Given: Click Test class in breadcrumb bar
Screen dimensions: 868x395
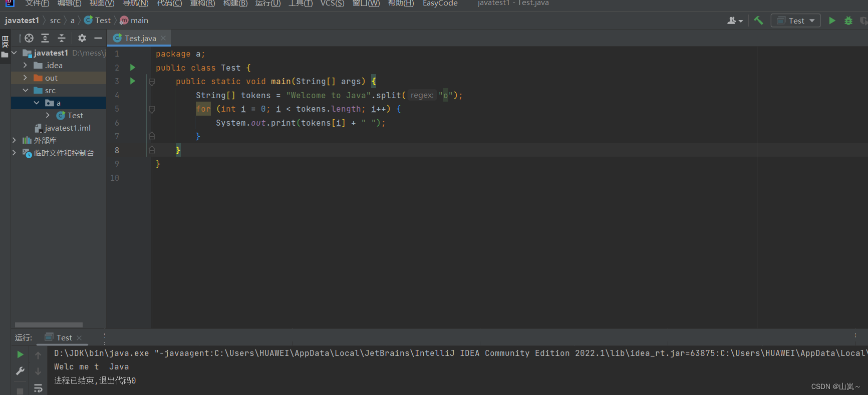Looking at the screenshot, I should pos(98,21).
